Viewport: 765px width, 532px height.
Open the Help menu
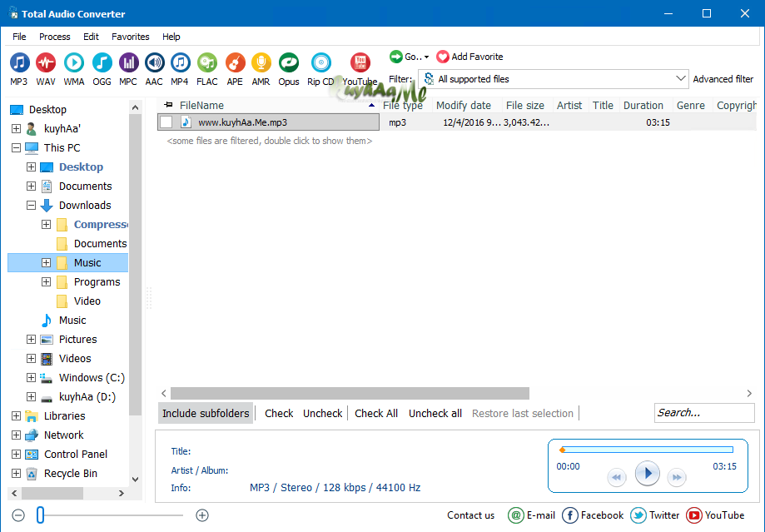(171, 37)
